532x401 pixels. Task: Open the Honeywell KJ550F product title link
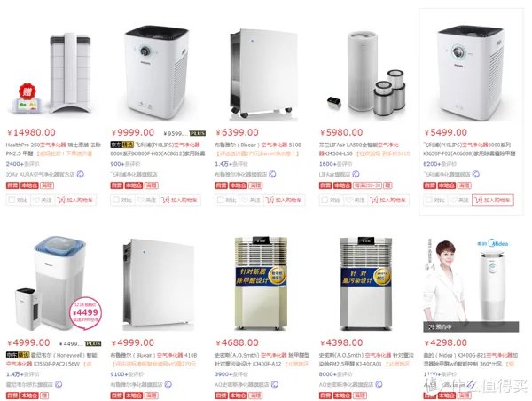tap(51, 359)
